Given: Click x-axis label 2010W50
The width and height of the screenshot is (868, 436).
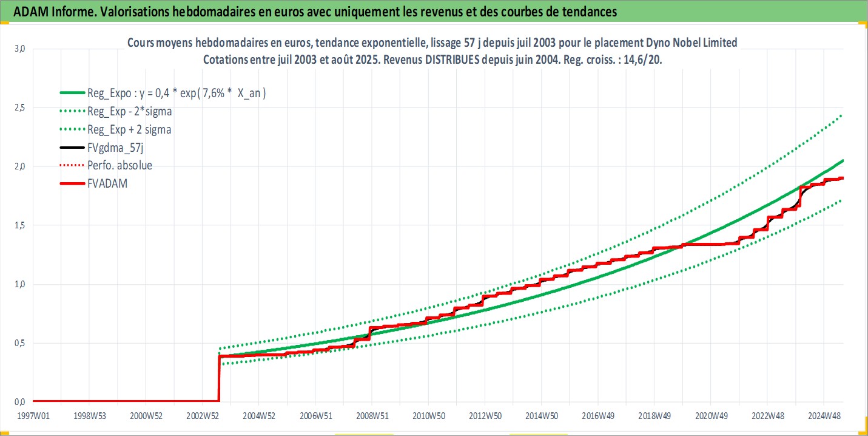Looking at the screenshot, I should [428, 417].
